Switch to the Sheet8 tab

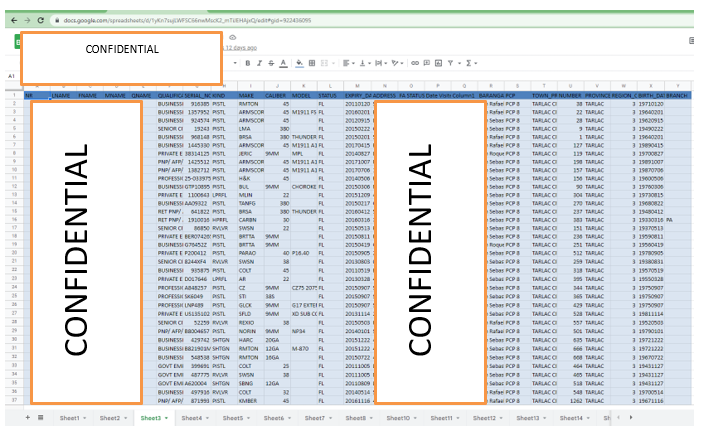(356, 418)
